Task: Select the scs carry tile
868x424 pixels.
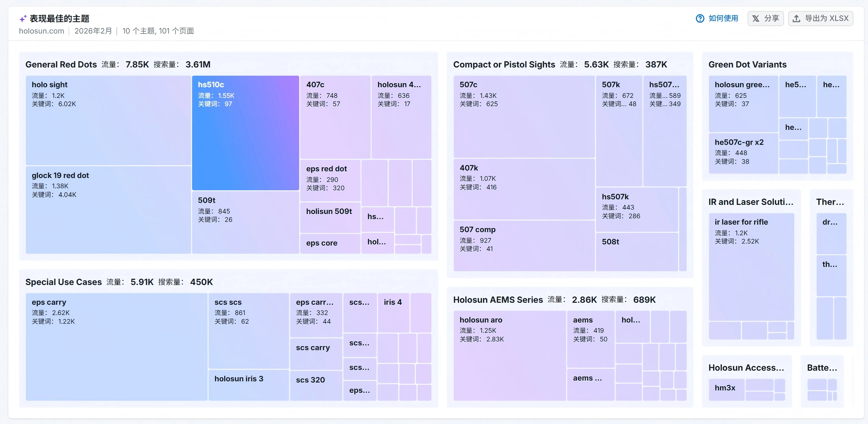Action: click(x=316, y=354)
